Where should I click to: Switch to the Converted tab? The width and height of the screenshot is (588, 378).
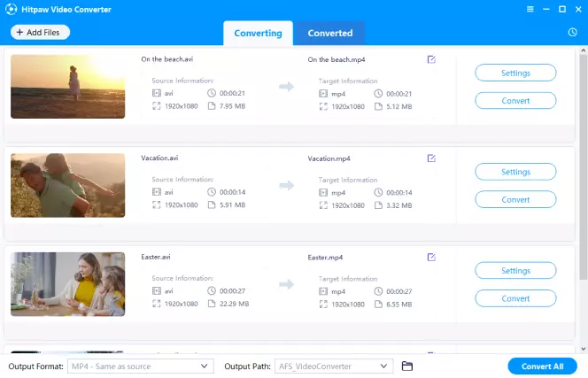coord(330,34)
